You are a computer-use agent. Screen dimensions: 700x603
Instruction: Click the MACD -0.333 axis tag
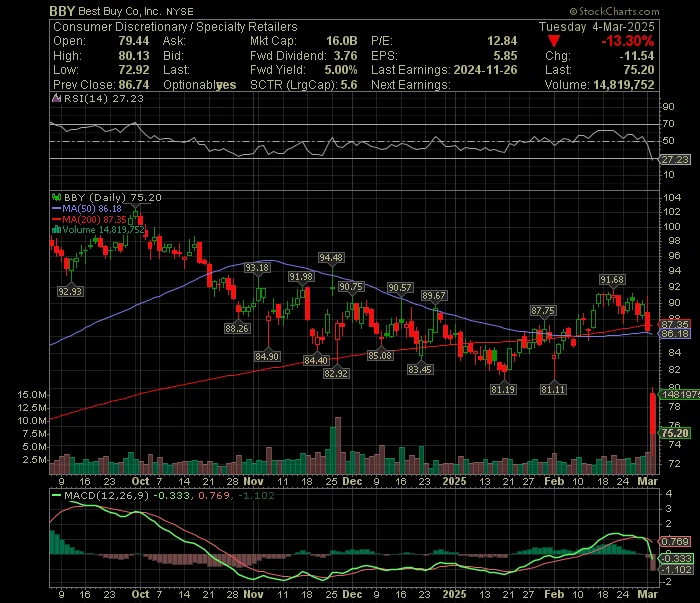coord(676,558)
